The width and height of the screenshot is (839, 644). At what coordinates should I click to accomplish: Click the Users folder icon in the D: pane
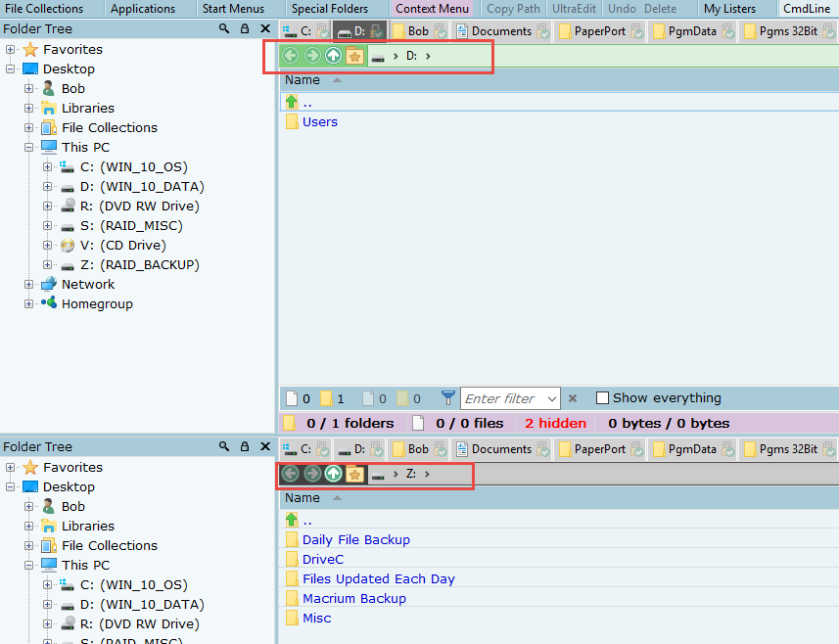click(292, 122)
